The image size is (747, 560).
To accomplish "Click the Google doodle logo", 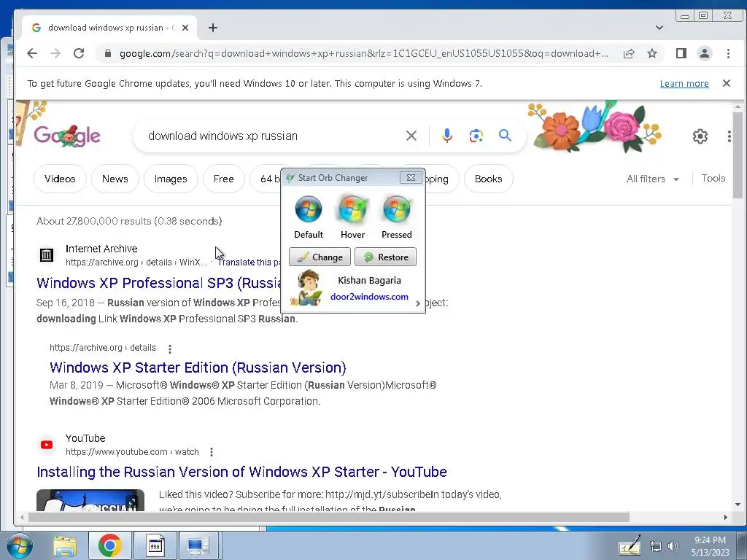I will coord(67,136).
